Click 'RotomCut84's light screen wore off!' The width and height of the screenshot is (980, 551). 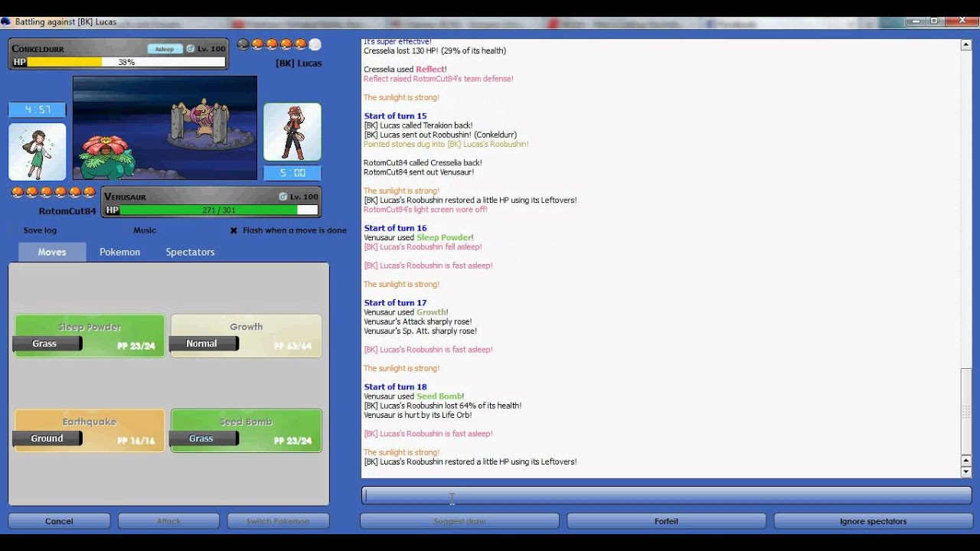pyautogui.click(x=426, y=210)
